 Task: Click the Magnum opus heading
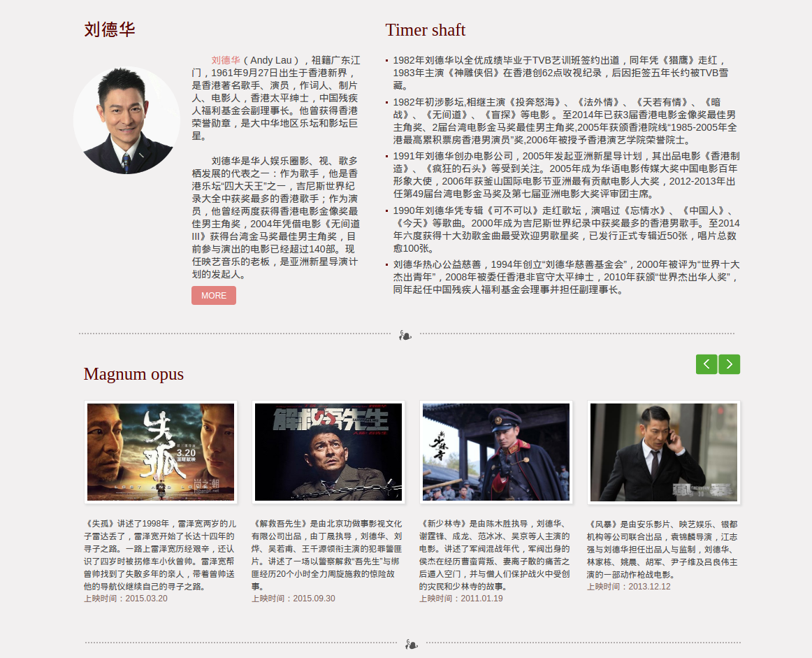pyautogui.click(x=133, y=374)
